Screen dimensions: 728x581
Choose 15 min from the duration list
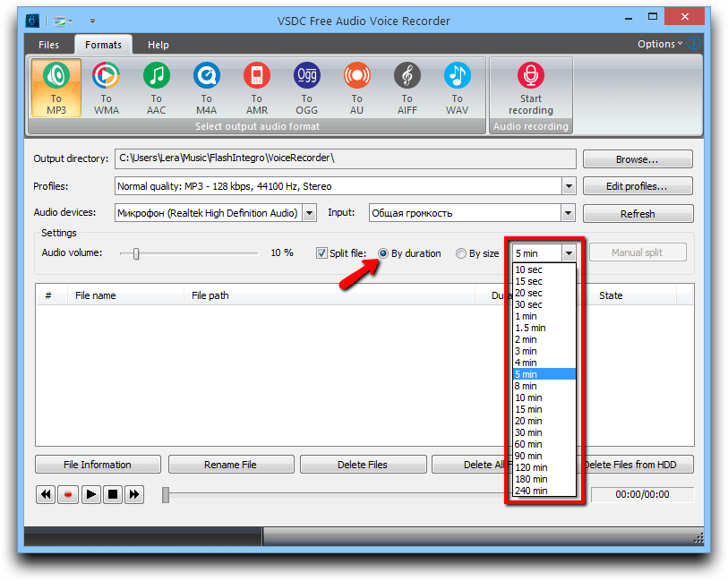544,409
